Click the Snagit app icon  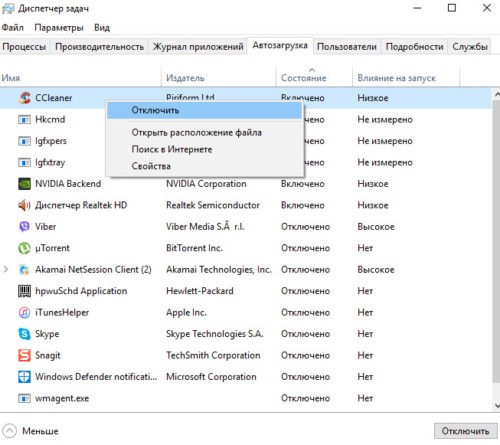pyautogui.click(x=24, y=355)
